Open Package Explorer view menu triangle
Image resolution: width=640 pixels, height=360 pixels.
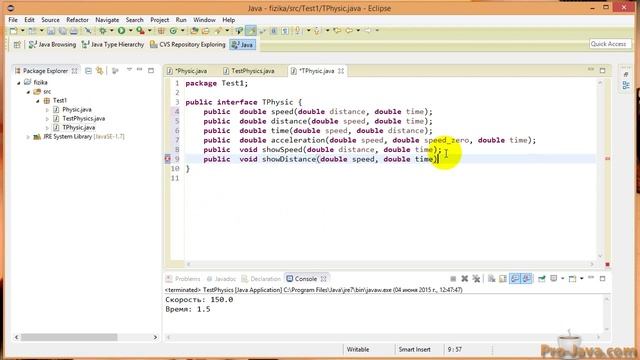coord(129,70)
